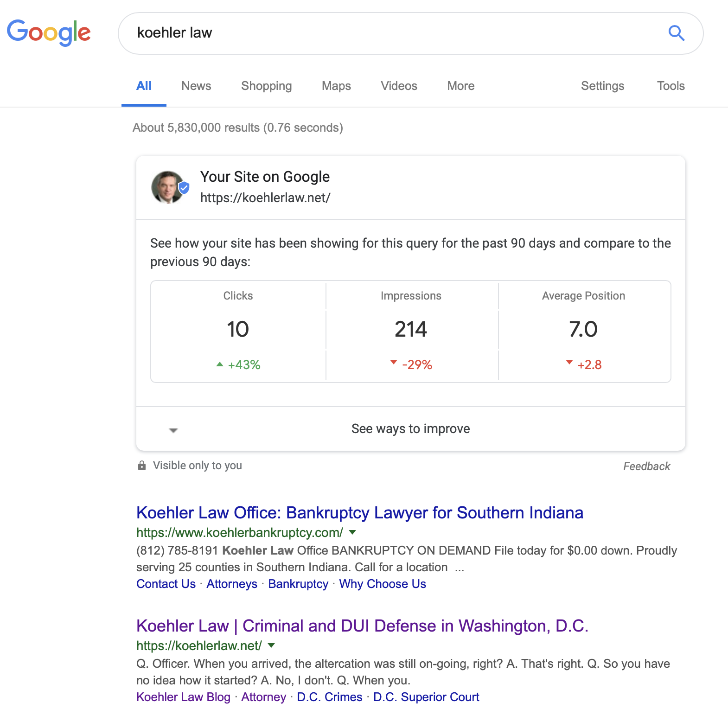This screenshot has width=728, height=728.
Task: Open Koehler Law Criminal and DUI Defense result
Action: point(362,626)
